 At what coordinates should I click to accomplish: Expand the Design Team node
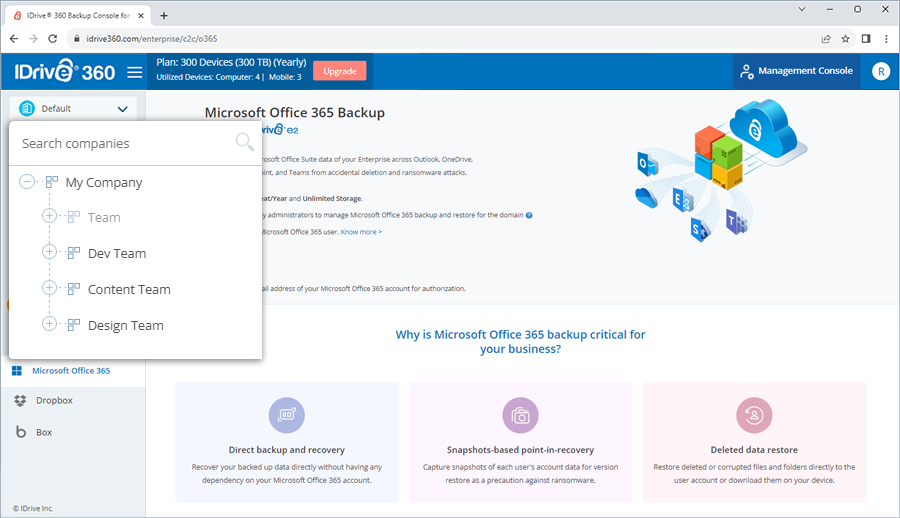click(49, 325)
